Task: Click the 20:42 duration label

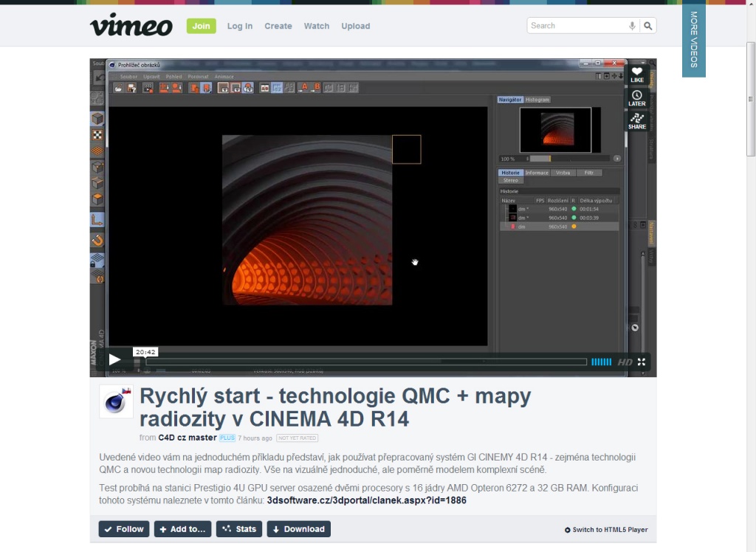Action: tap(145, 352)
